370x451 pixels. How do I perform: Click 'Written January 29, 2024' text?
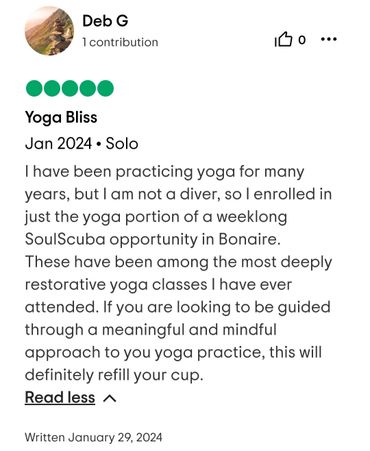(94, 437)
